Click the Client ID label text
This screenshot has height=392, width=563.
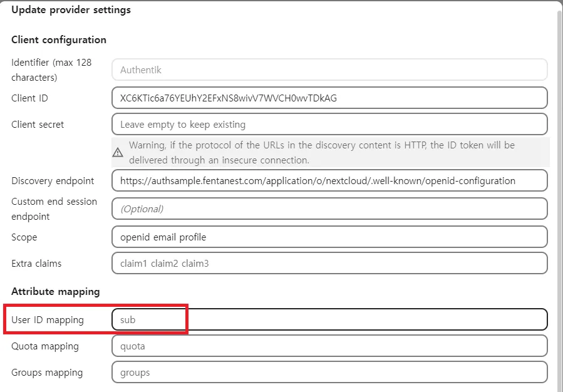[29, 98]
